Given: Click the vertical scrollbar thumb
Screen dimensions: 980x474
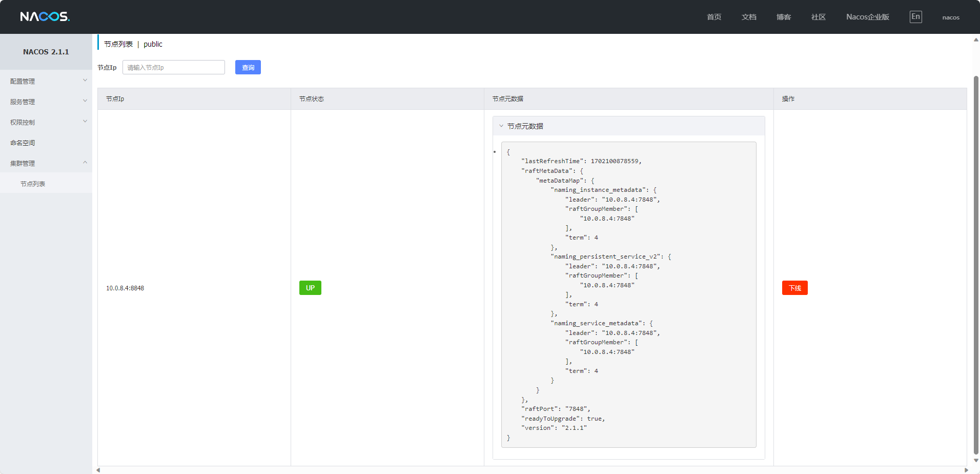Looking at the screenshot, I should [976, 265].
